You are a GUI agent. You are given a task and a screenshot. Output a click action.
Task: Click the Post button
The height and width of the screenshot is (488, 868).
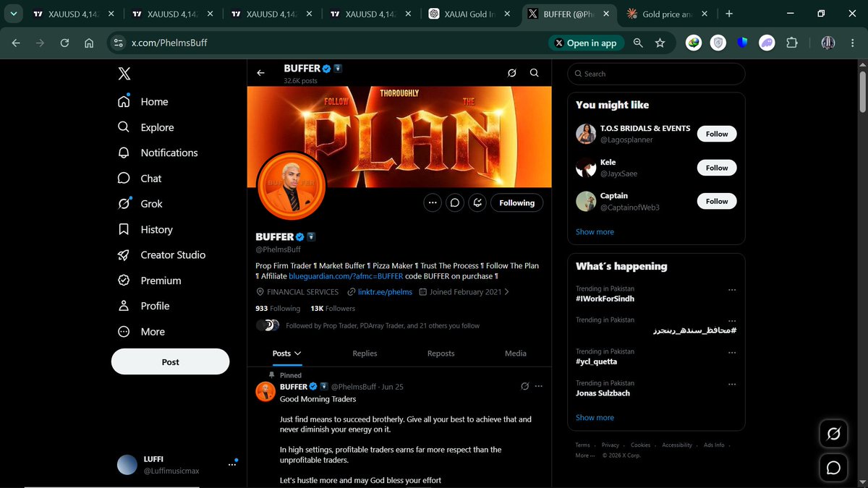170,361
